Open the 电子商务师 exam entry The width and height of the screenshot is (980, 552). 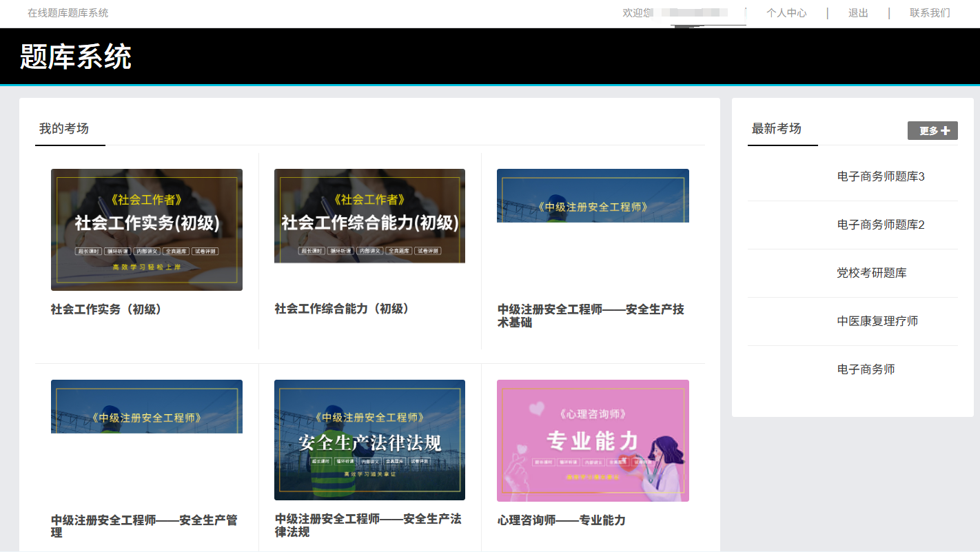[866, 370]
